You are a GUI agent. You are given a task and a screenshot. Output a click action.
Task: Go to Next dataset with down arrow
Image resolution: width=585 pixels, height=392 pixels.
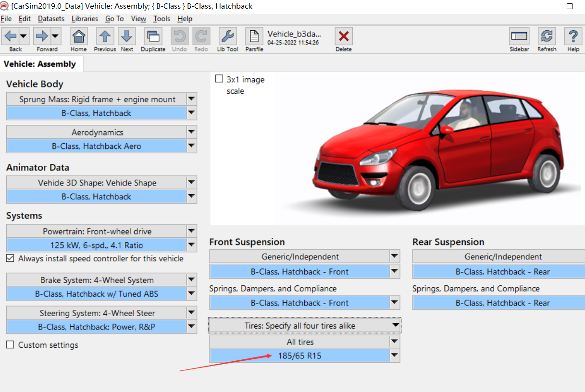coord(127,36)
